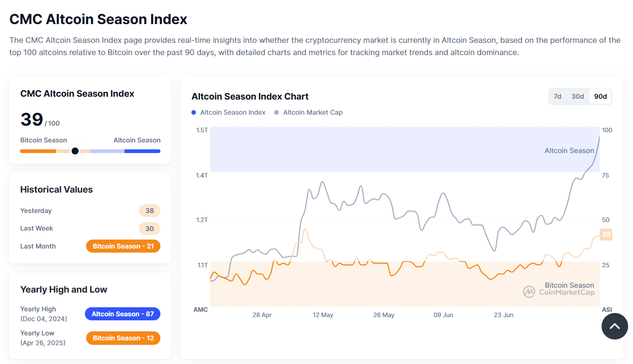Click the orange 39 value badge on chart
Image resolution: width=633 pixels, height=364 pixels.
pyautogui.click(x=606, y=234)
